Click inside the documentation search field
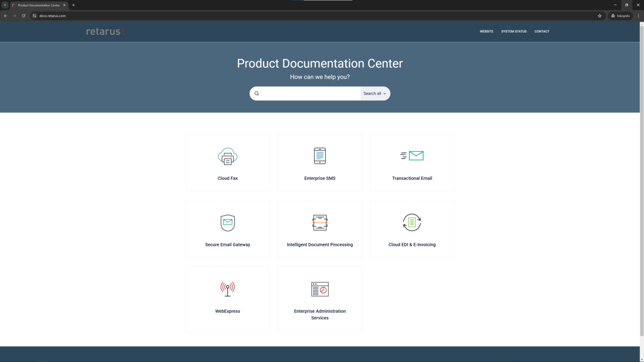 click(x=309, y=94)
